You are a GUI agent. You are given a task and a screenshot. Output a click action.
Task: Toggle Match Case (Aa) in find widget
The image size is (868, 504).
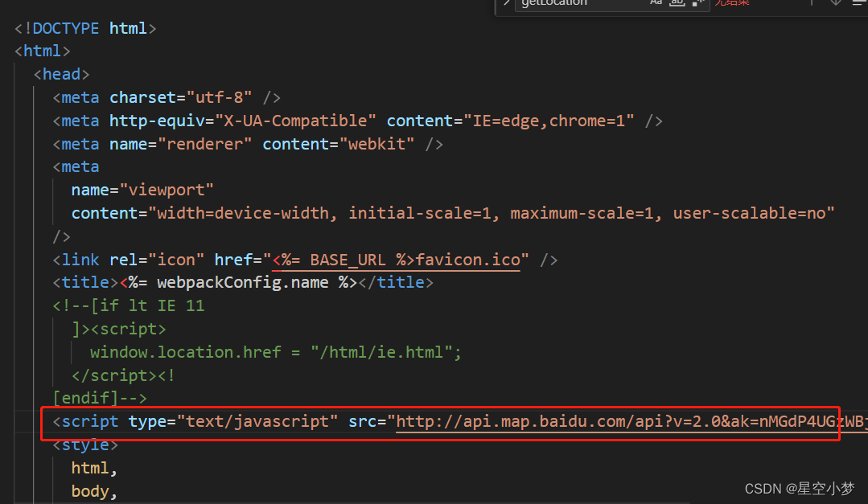click(656, 2)
